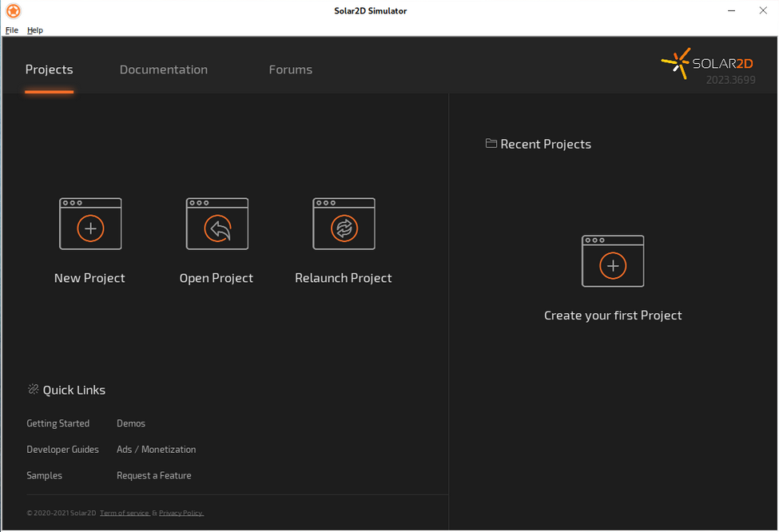Open the Term of service link
This screenshot has height=532, width=779.
pyautogui.click(x=125, y=513)
